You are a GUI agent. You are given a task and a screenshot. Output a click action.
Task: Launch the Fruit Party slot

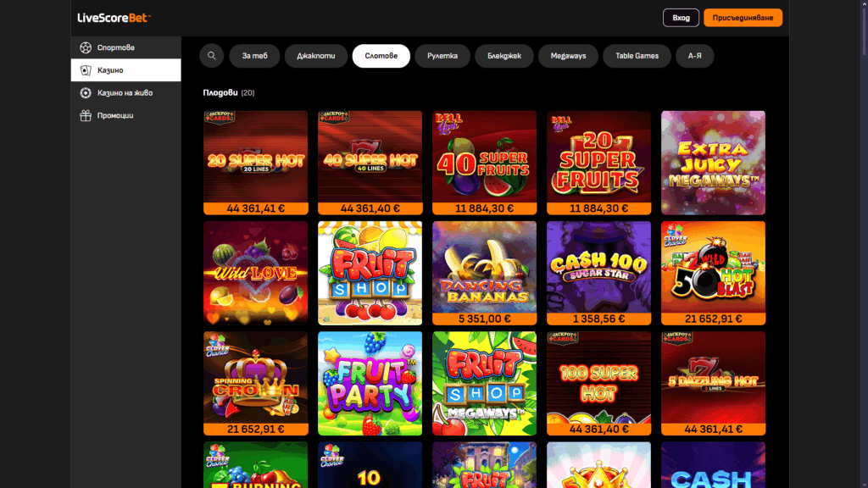click(x=370, y=384)
